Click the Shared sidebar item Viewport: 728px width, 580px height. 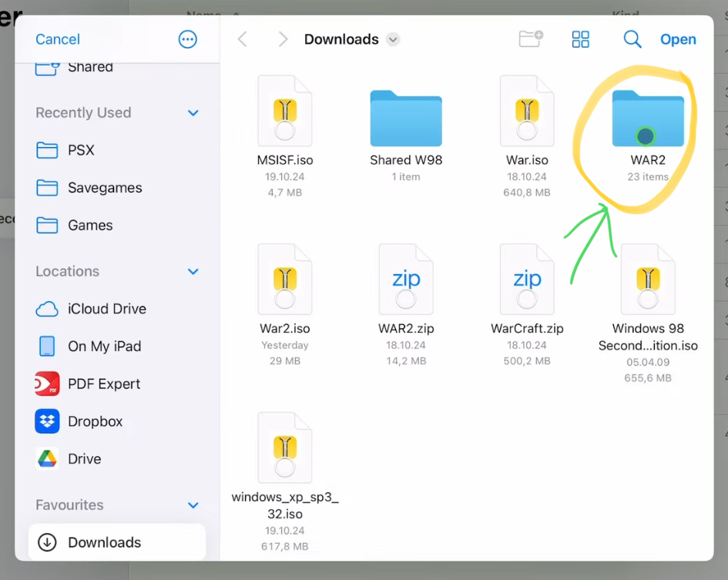[117, 68]
